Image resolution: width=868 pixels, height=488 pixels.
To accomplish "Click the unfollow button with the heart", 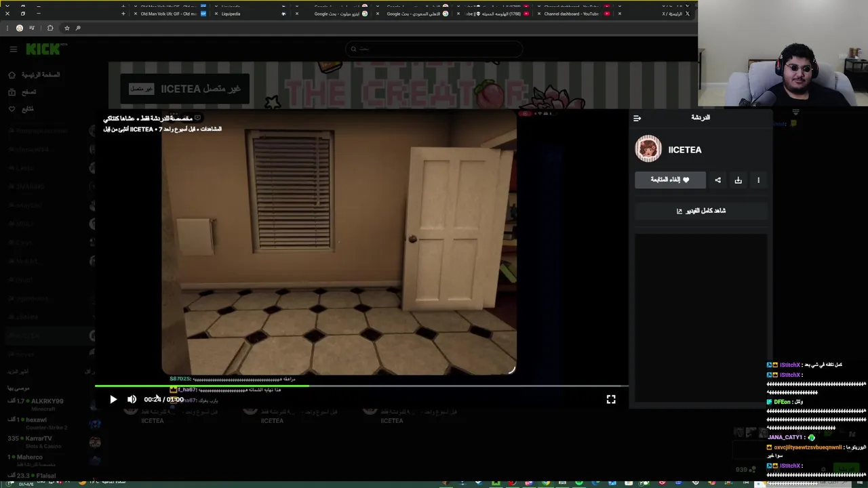I will coord(670,180).
